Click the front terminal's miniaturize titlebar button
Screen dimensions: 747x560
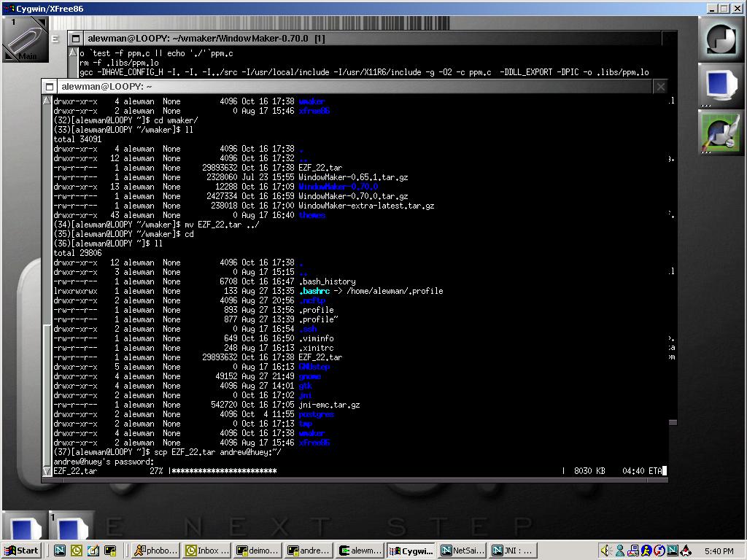49,87
